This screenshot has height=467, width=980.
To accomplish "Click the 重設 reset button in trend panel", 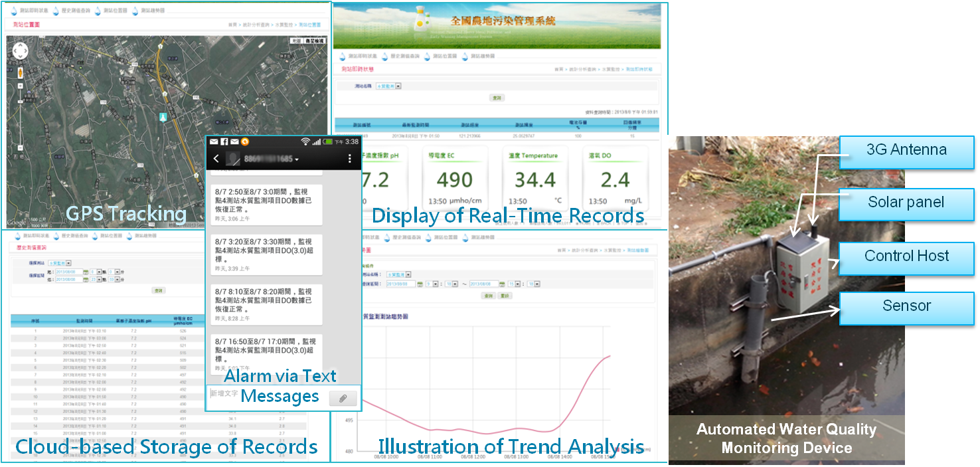I will pos(505,296).
